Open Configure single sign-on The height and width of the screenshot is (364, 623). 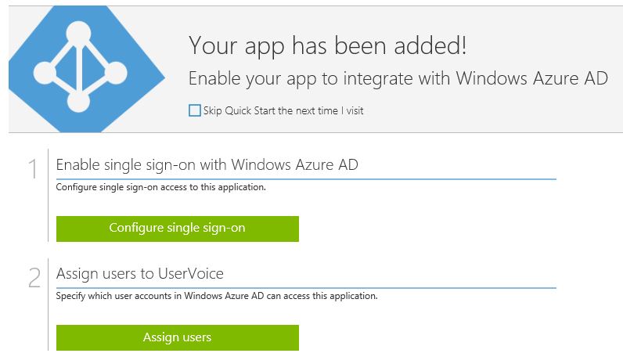177,229
